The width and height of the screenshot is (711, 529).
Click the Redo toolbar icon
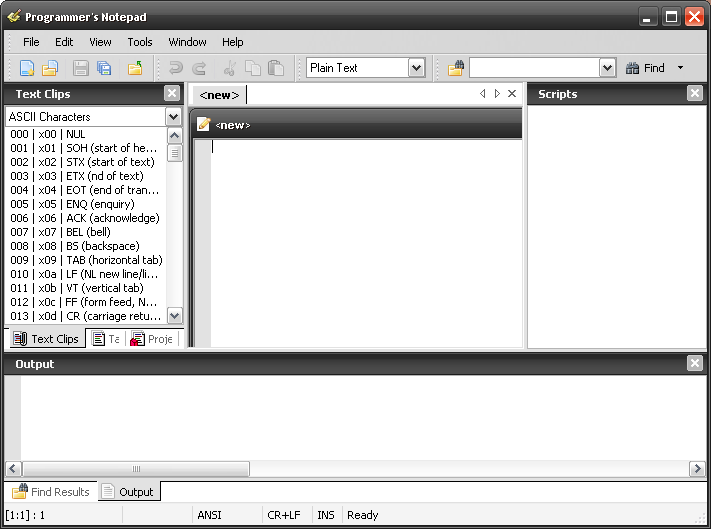pyautogui.click(x=199, y=68)
